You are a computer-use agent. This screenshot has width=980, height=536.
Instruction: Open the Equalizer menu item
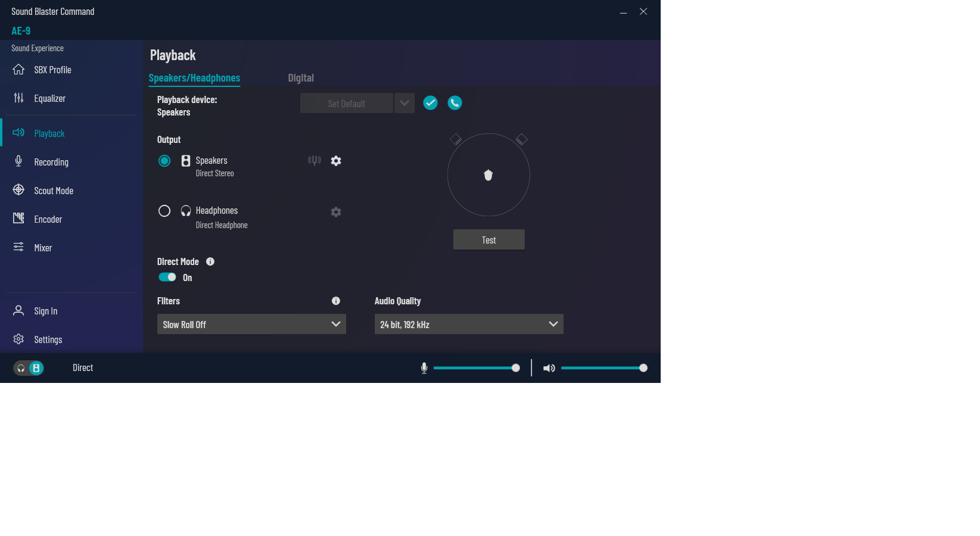pos(50,98)
